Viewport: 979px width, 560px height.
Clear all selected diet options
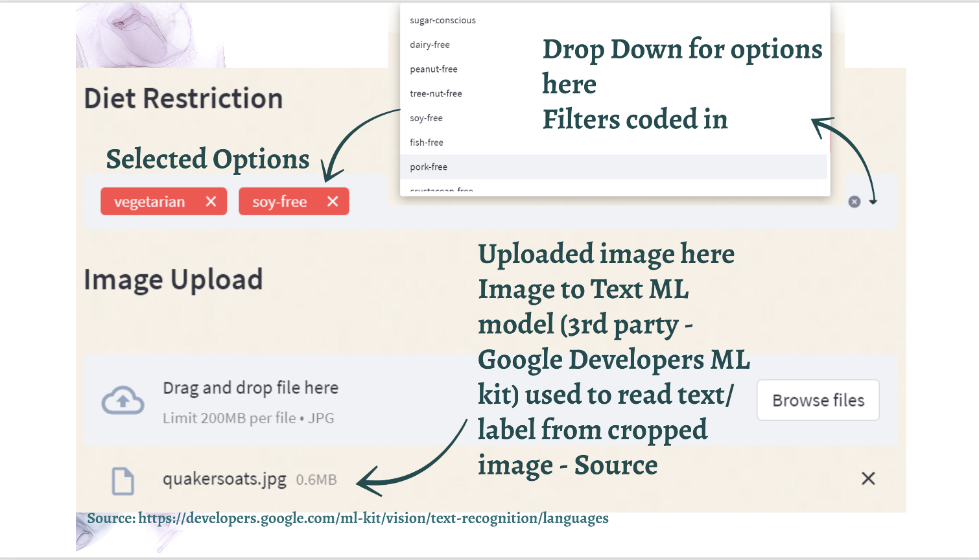coord(855,202)
